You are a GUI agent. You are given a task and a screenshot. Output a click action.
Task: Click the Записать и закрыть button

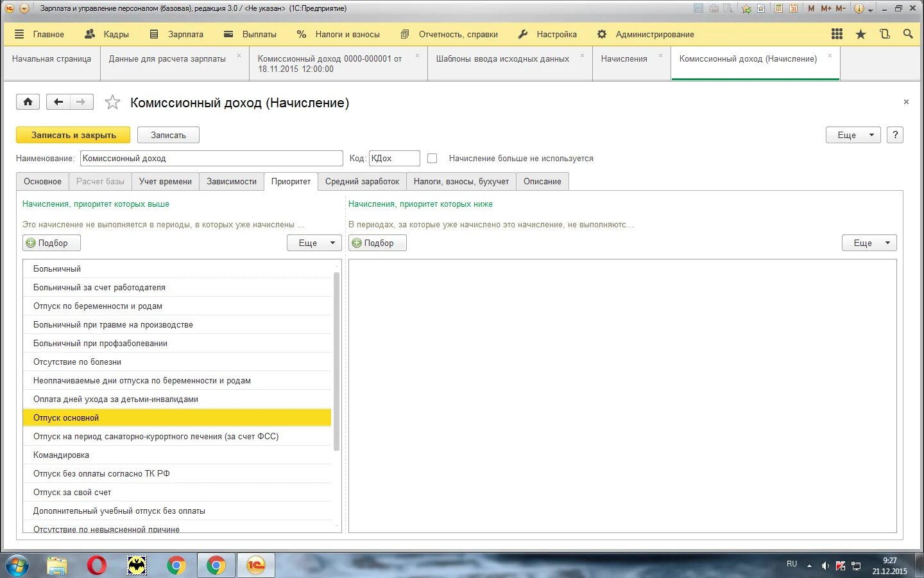(x=73, y=135)
